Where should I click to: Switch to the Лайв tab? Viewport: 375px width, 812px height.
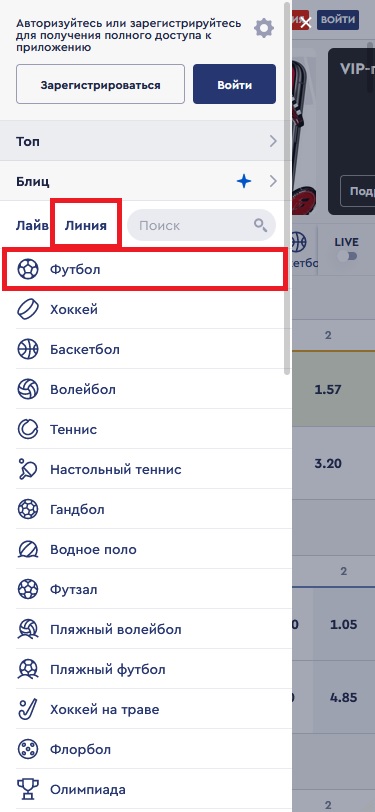[x=32, y=226]
